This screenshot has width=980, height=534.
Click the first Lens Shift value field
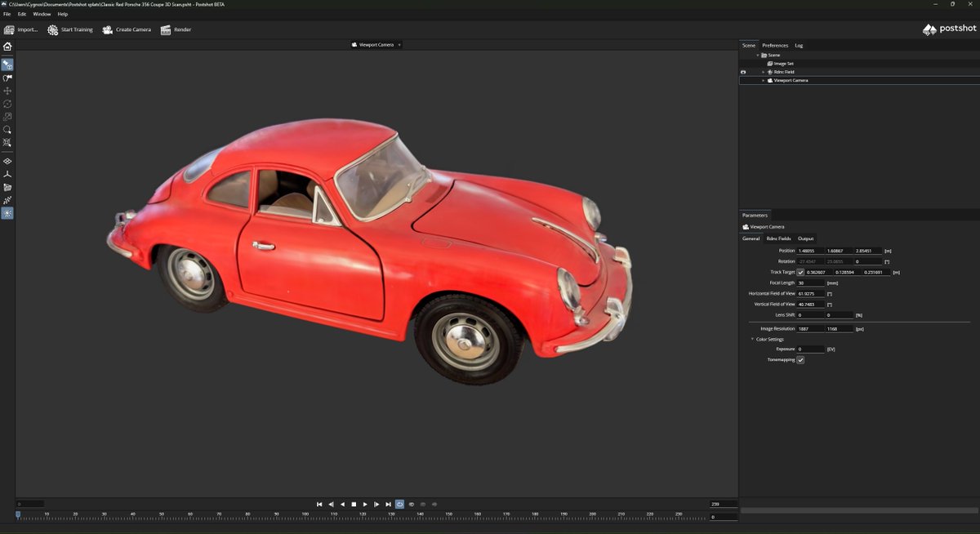[811, 314]
